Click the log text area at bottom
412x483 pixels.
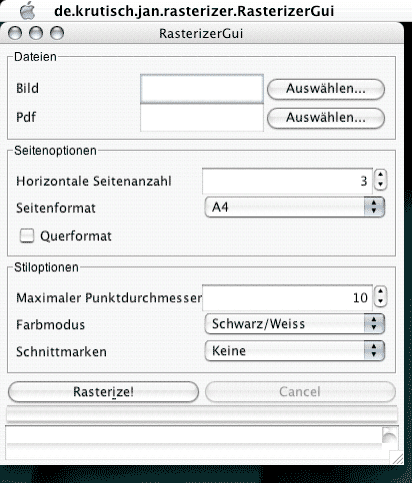[194, 443]
